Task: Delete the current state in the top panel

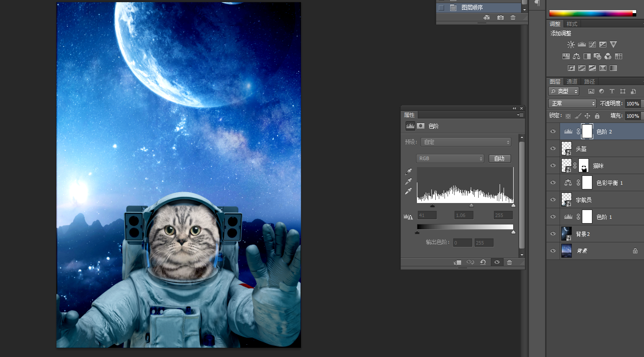Action: pos(513,17)
